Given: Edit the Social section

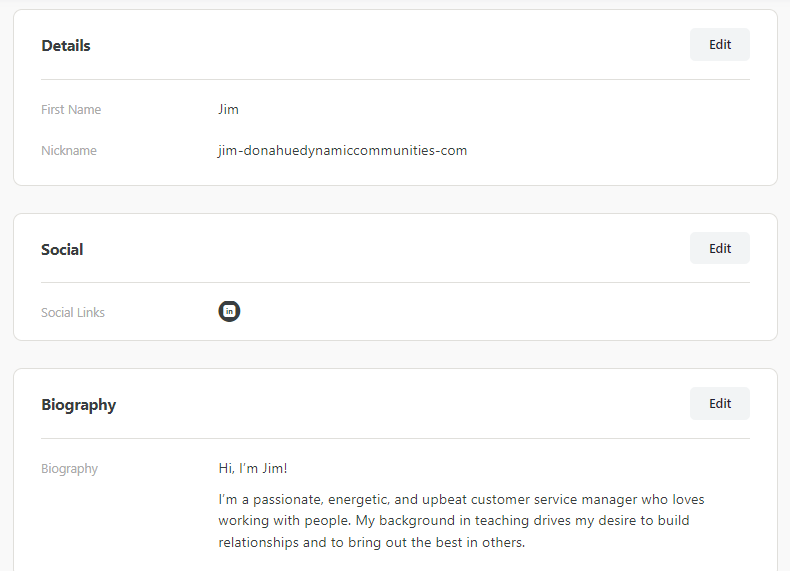Looking at the screenshot, I should 719,248.
